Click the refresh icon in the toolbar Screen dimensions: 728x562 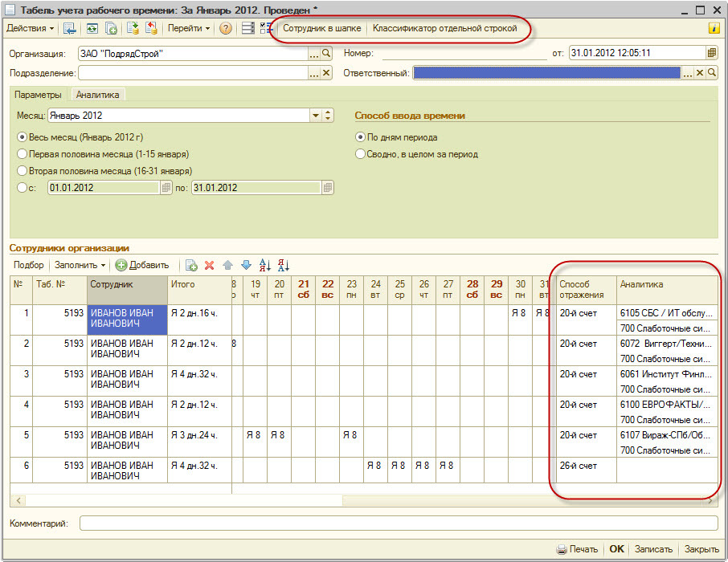tap(92, 28)
